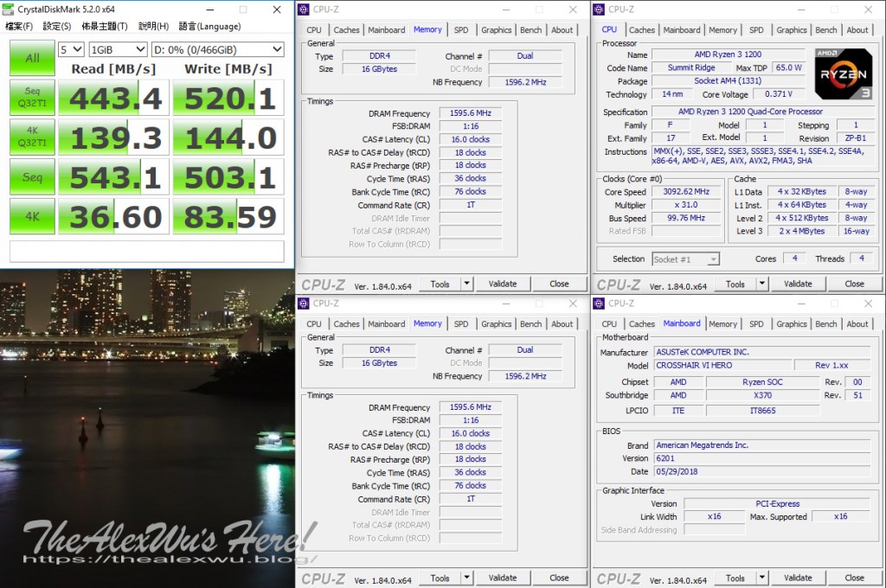This screenshot has height=588, width=886.
Task: Open the test count dropdown showing 5
Action: 71,49
